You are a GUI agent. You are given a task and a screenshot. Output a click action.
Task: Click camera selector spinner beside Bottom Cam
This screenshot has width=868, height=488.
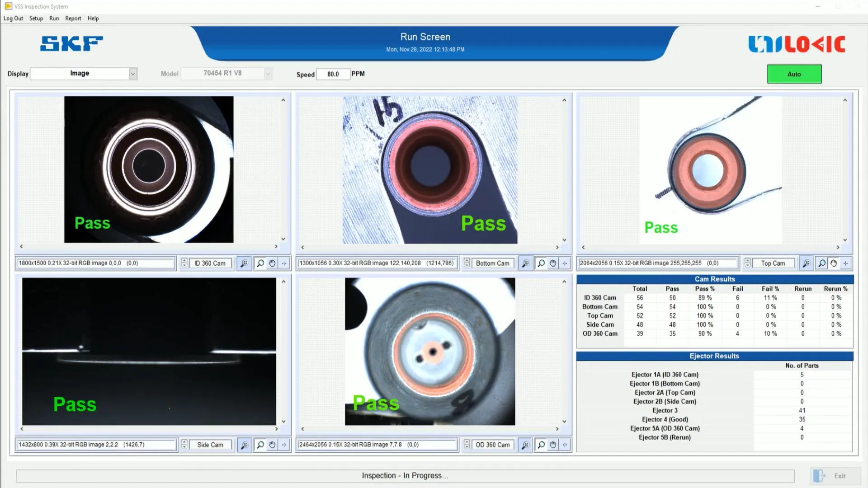pos(467,263)
